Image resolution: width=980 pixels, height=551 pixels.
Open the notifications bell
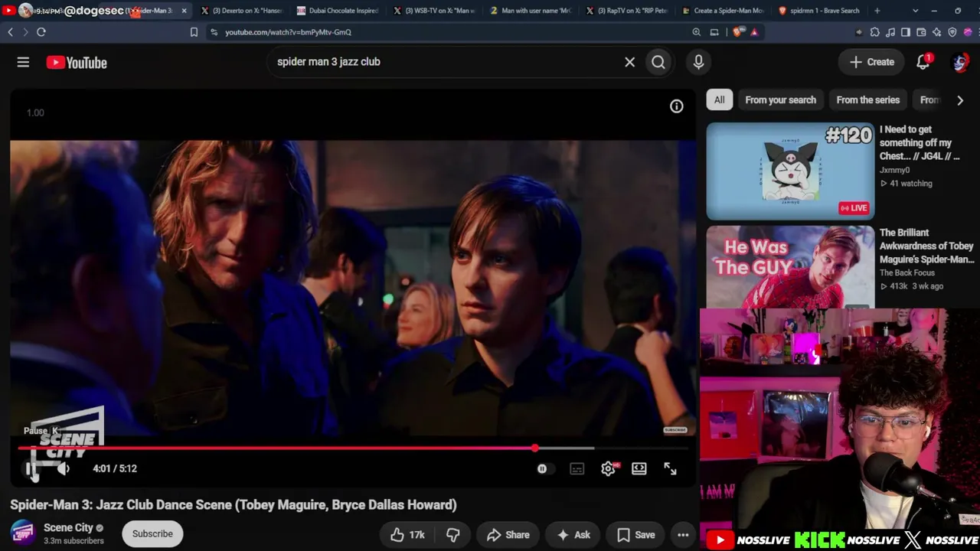(x=923, y=62)
